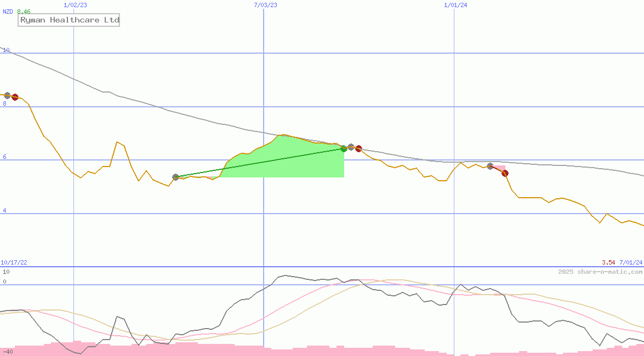Select the 1/02/23 date label
The image size is (644, 356).
[x=75, y=5]
